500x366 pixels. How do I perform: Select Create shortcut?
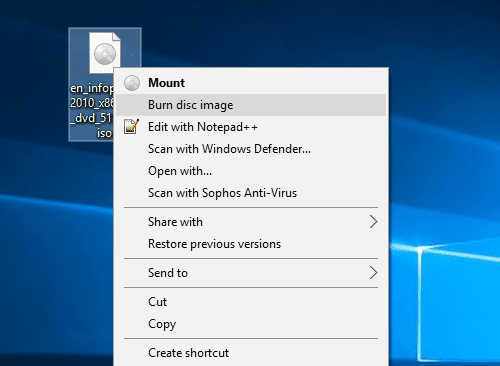[251, 353]
